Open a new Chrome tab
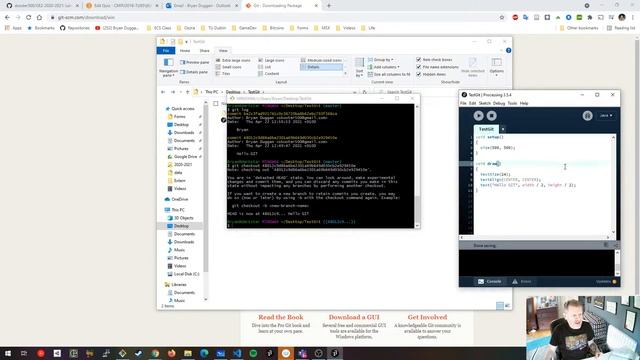 (329, 6)
